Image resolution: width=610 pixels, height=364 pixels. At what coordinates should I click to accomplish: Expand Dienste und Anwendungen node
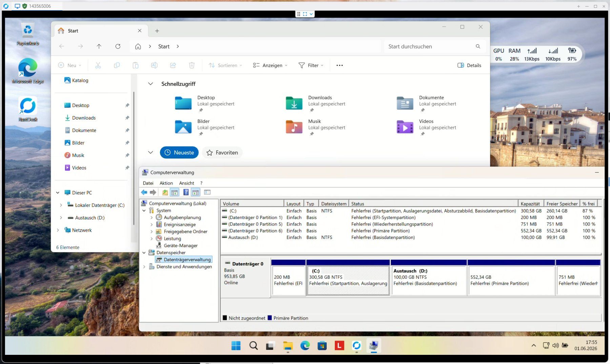point(144,267)
